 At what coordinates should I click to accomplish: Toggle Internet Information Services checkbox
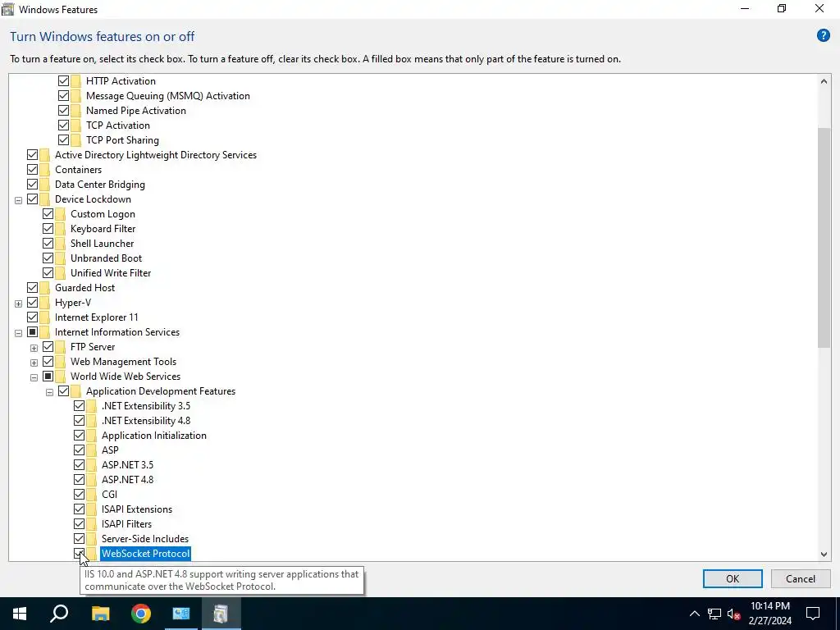pos(32,332)
